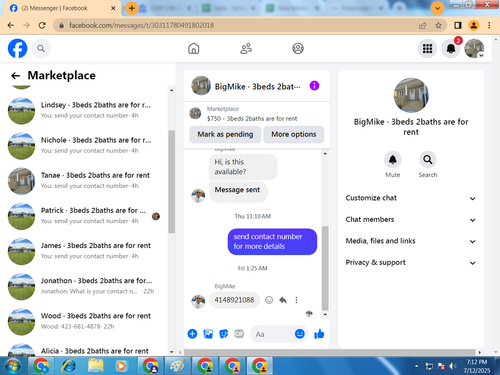
Task: Click the large BigMike listing photo
Action: pyautogui.click(x=411, y=95)
